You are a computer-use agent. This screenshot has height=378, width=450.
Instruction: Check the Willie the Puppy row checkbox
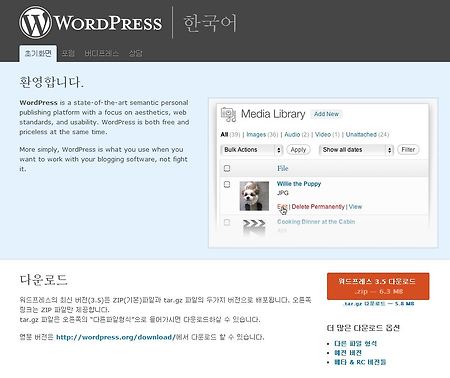coord(227,184)
